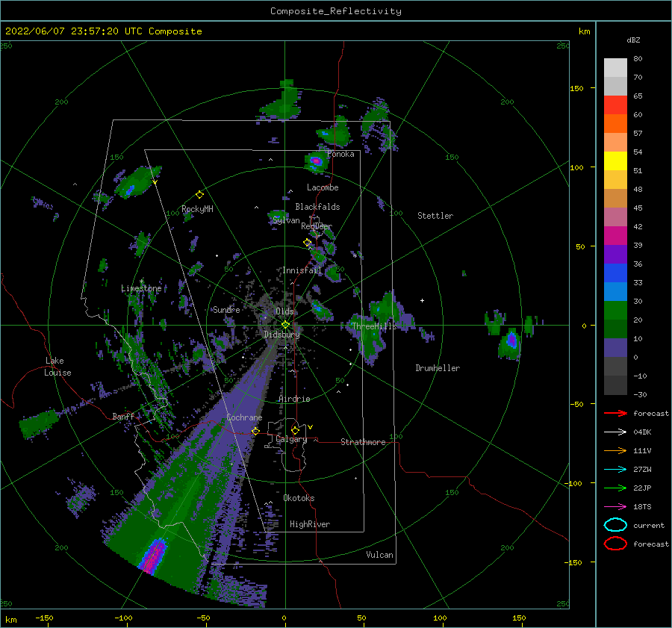Click the Cochrane label

[244, 417]
